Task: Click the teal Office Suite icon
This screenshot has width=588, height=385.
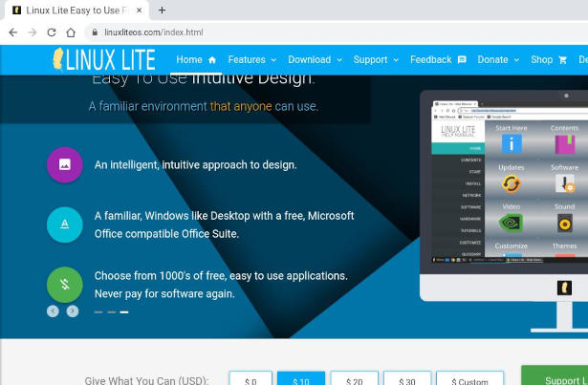Action: (65, 225)
